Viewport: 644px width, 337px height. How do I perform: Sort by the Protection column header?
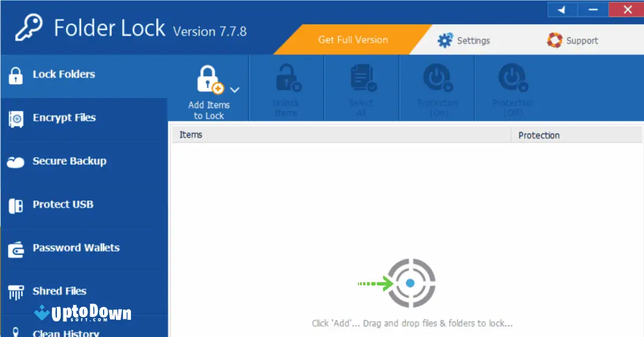(x=539, y=135)
